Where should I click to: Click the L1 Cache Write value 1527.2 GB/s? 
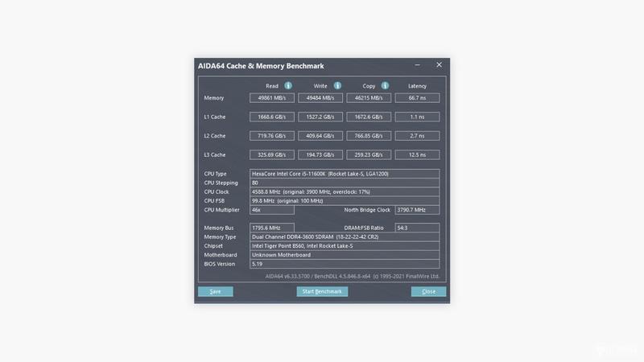coord(320,117)
